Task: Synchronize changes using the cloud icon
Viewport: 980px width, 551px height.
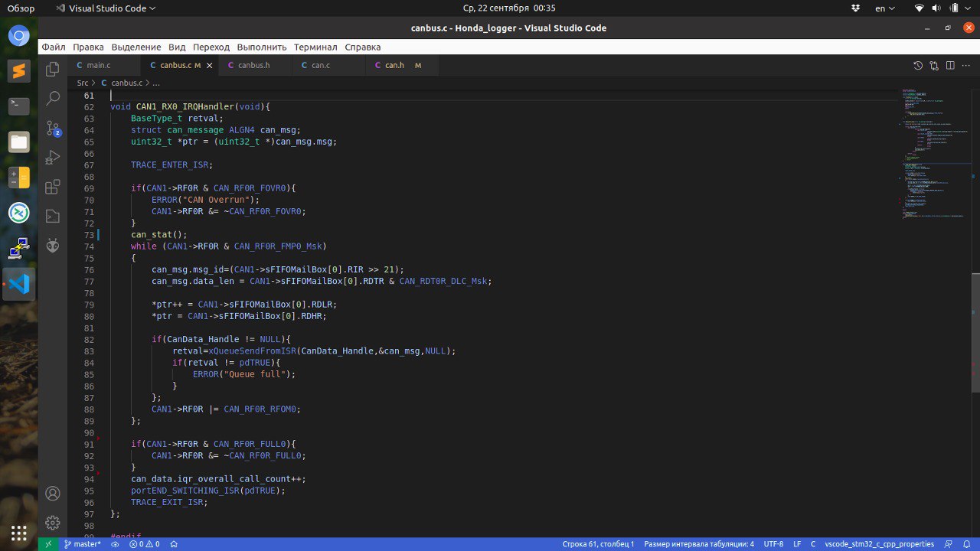Action: click(115, 544)
